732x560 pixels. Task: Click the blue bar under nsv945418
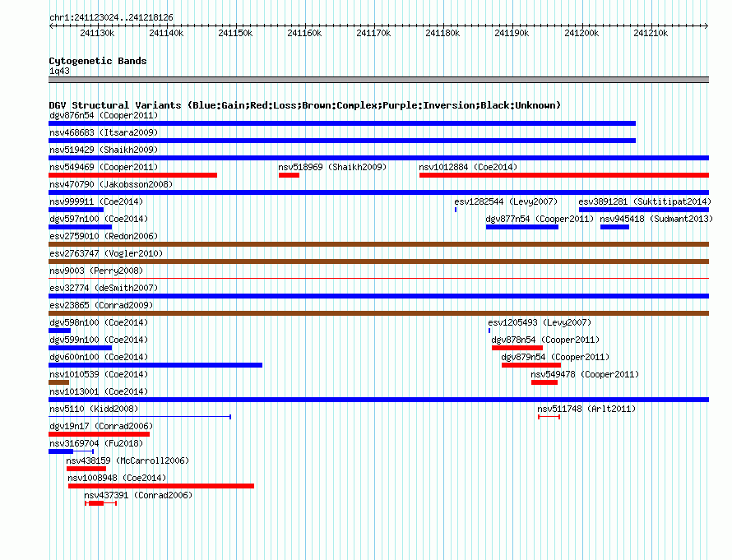tap(615, 227)
